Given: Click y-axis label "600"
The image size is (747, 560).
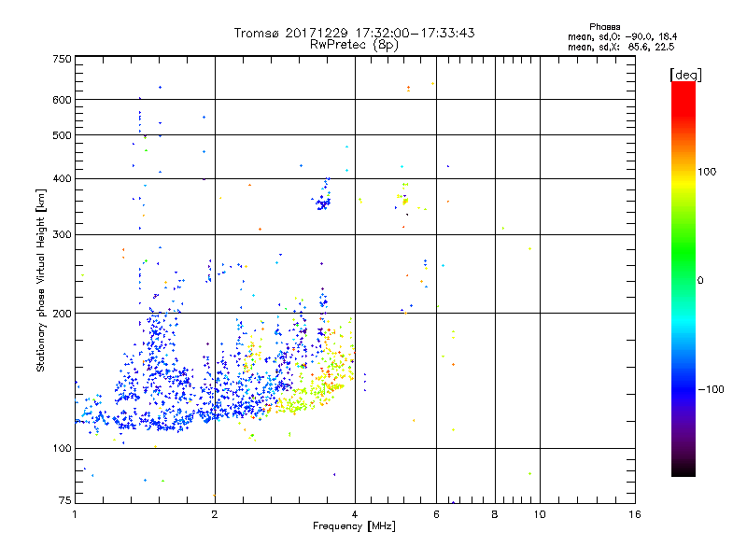Looking at the screenshot, I should [x=62, y=100].
